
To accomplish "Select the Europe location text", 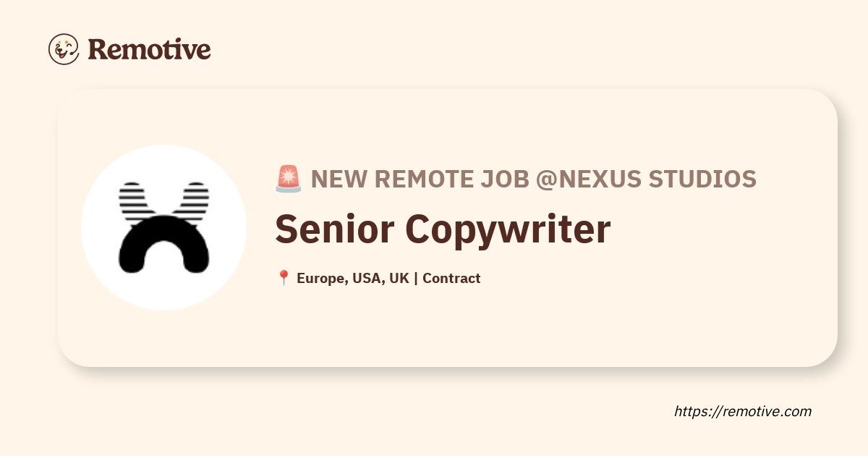I will coord(323,279).
